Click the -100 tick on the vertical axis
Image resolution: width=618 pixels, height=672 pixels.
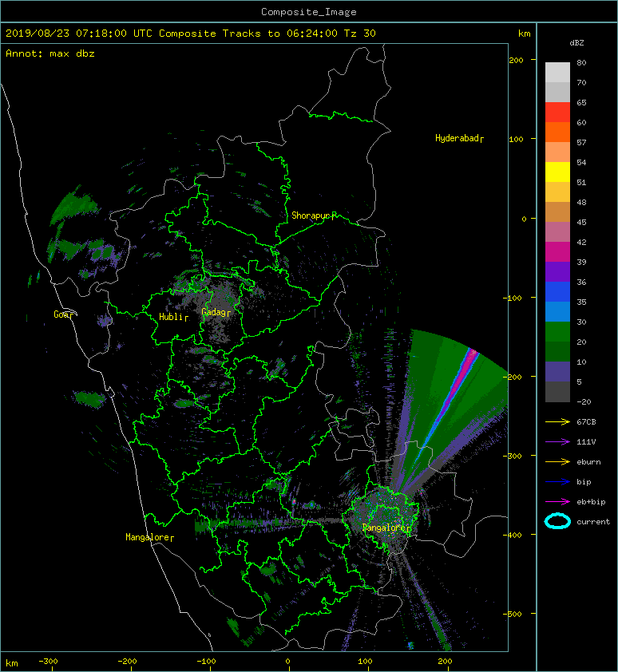click(x=513, y=298)
